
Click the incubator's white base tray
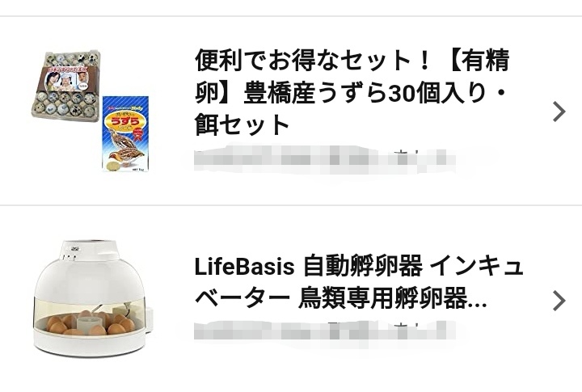coord(91,342)
